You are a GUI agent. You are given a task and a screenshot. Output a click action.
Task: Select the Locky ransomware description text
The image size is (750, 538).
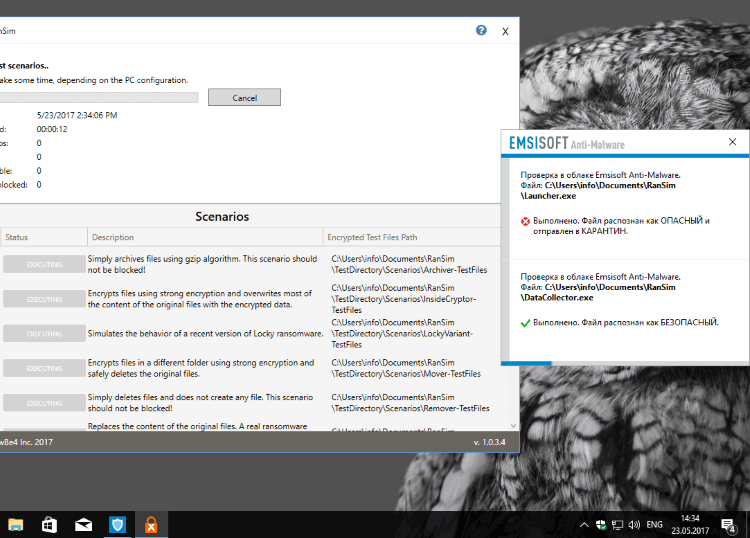[205, 334]
